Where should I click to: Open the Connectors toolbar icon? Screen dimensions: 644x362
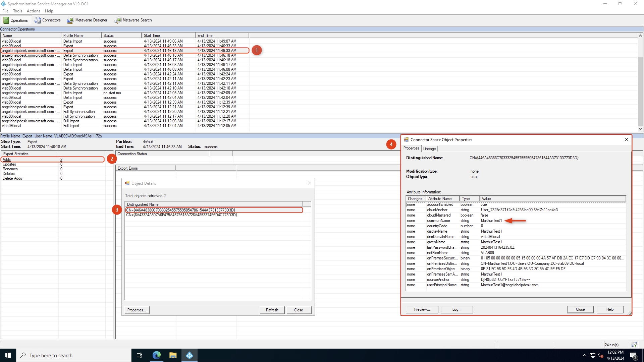pos(38,20)
